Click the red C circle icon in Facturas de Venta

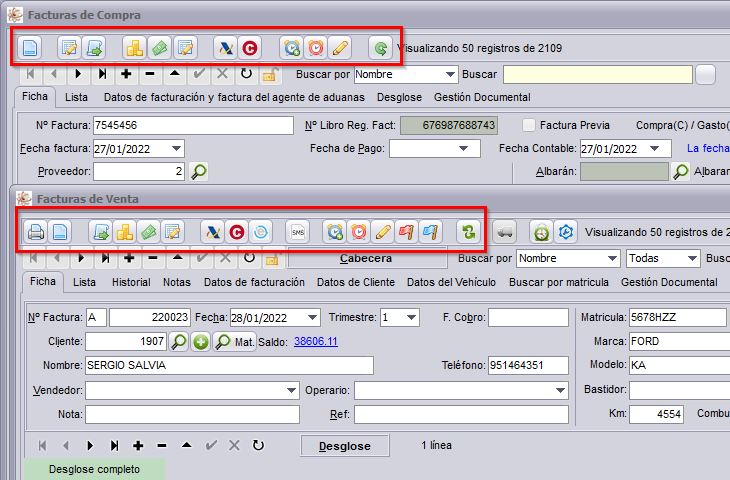pos(237,232)
